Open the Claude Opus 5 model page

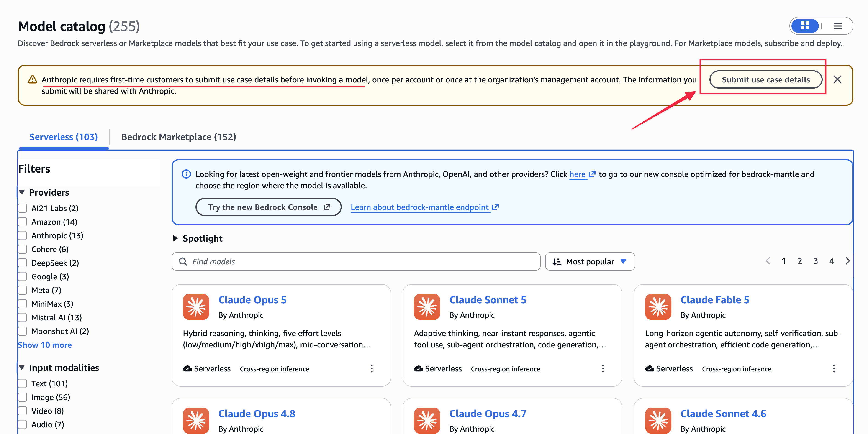point(252,300)
